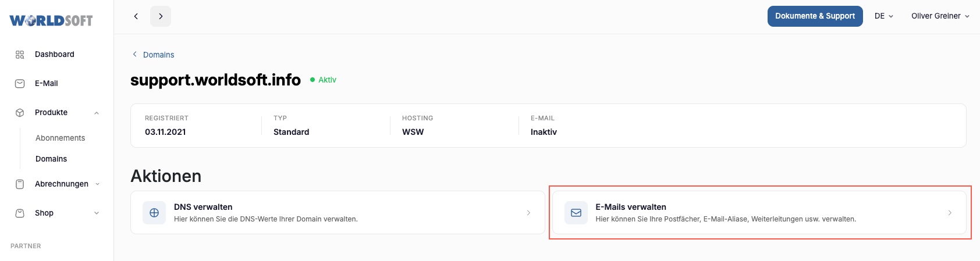The image size is (980, 261).
Task: Collapse the Produkte menu section
Action: point(97,113)
